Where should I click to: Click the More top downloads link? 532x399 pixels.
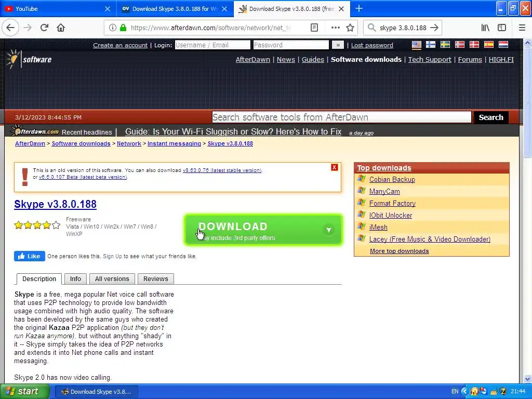400,251
